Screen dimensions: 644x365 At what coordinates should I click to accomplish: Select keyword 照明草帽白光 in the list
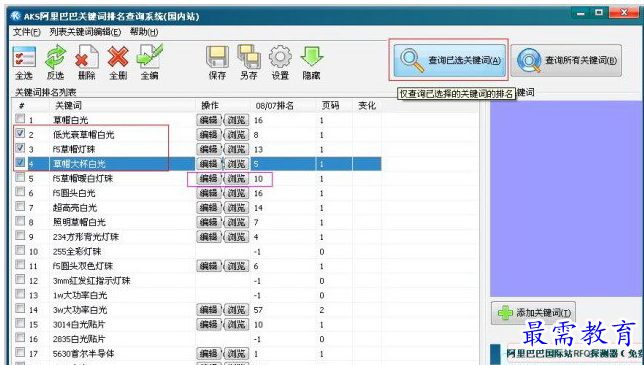click(x=79, y=222)
